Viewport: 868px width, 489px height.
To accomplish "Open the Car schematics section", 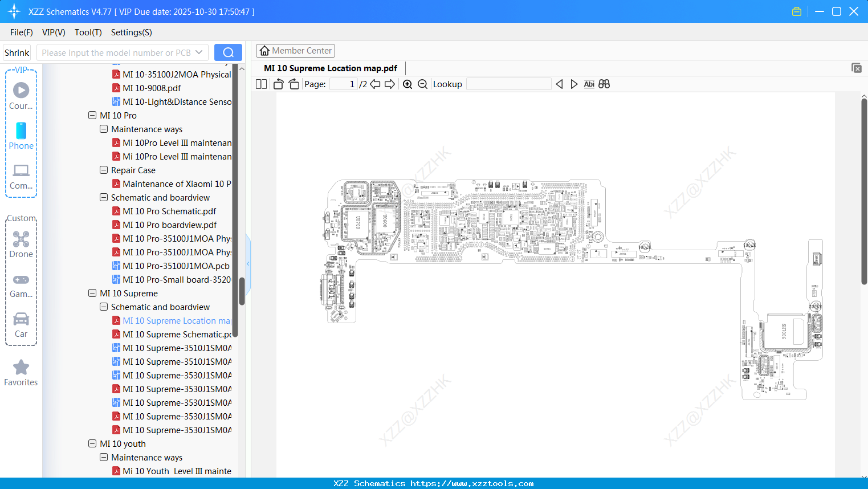I will tap(21, 324).
